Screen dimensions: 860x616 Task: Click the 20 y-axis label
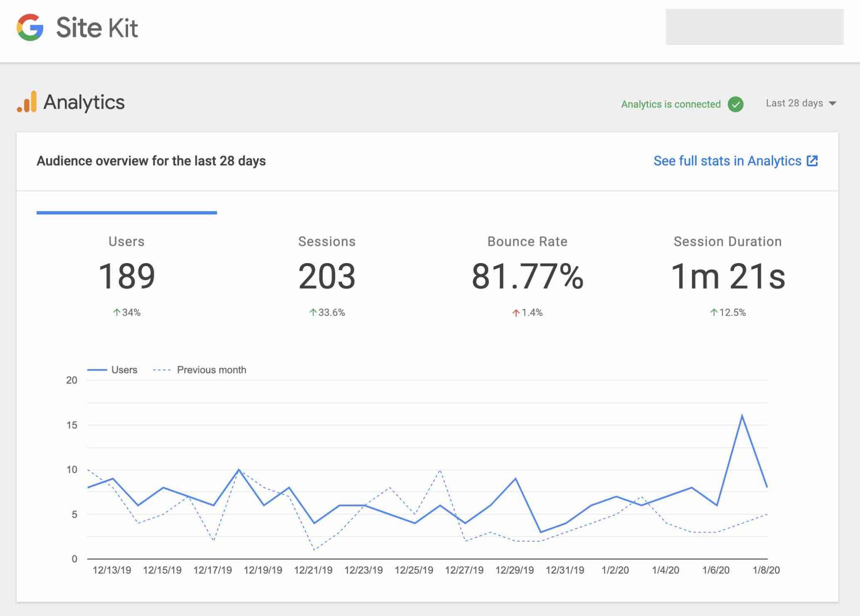[72, 380]
